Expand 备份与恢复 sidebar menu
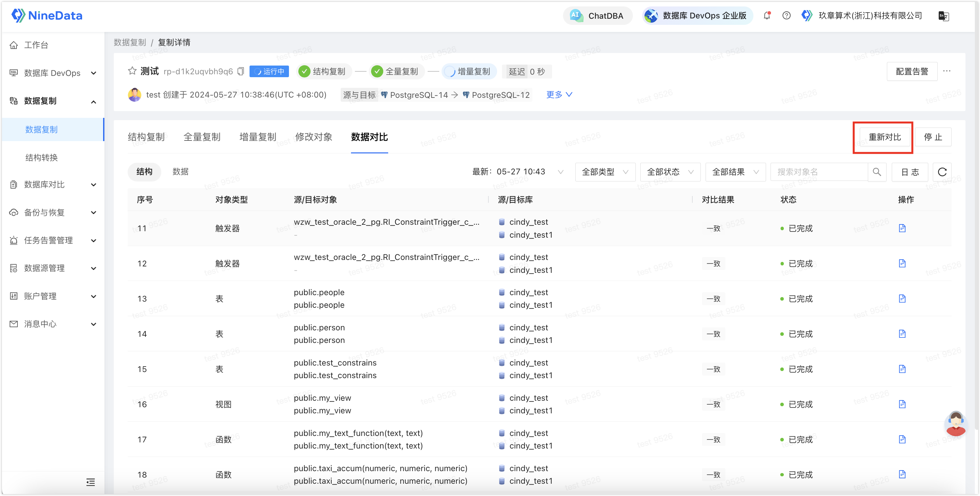 52,212
